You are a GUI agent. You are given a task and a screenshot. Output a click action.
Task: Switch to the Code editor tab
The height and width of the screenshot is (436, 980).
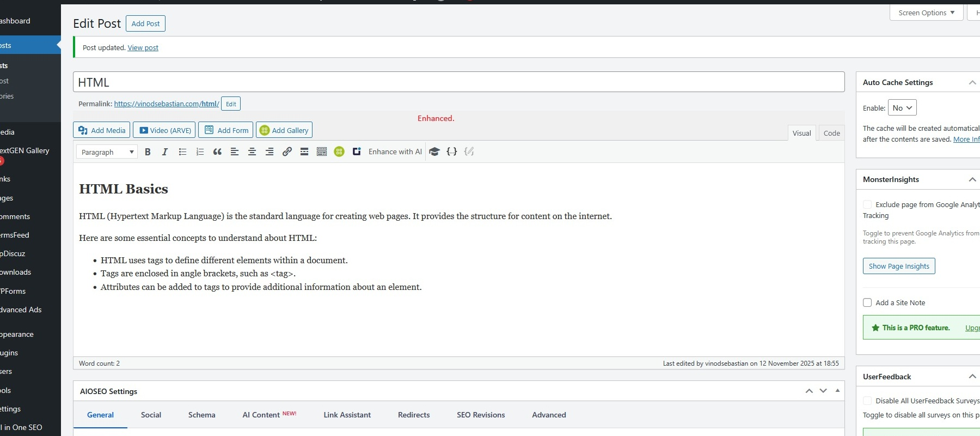831,133
